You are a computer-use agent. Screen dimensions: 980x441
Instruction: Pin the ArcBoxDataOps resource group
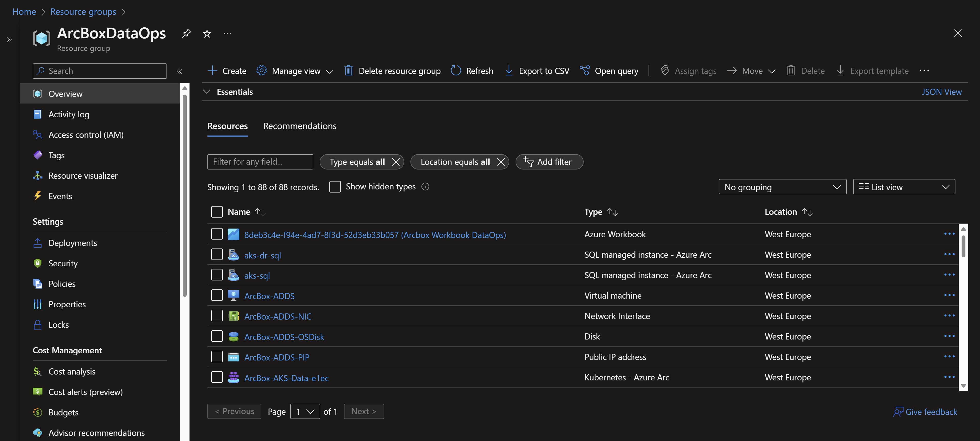pyautogui.click(x=186, y=33)
